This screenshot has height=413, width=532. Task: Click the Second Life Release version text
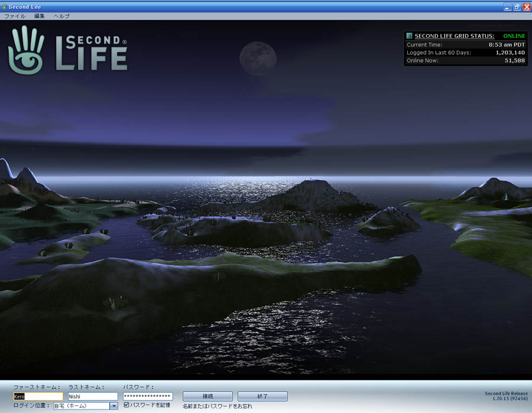coord(506,396)
